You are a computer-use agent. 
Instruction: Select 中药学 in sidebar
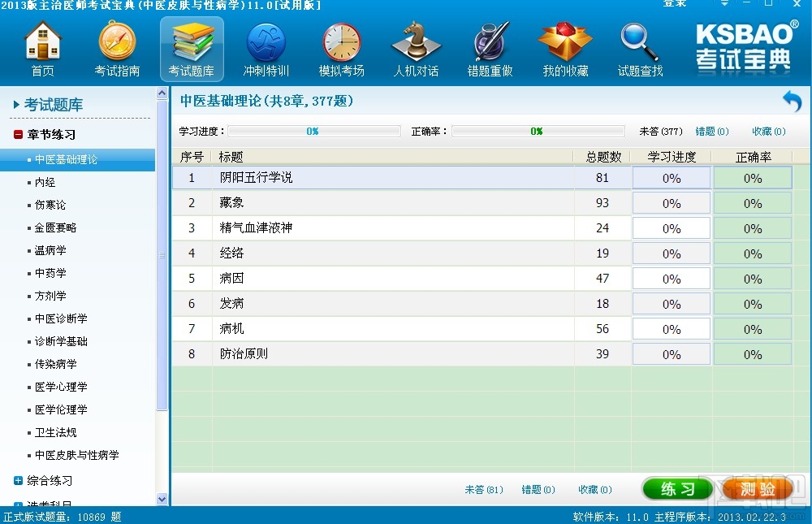50,273
